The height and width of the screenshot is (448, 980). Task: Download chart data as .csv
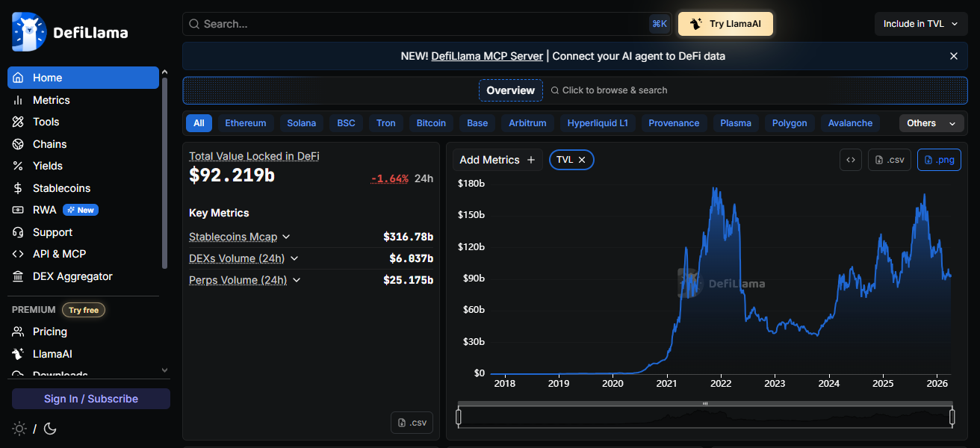pos(889,160)
